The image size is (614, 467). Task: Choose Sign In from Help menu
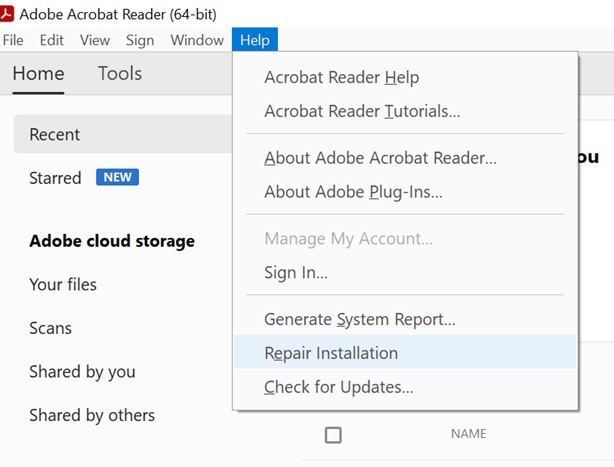click(405, 272)
